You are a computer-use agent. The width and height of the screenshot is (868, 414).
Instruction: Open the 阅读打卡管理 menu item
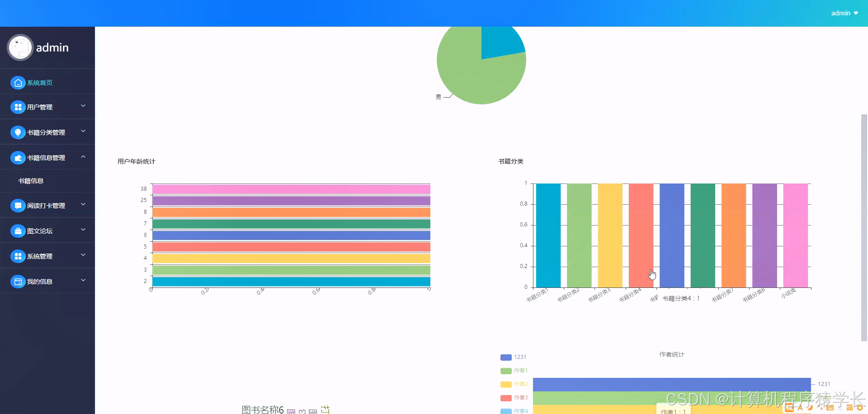47,206
